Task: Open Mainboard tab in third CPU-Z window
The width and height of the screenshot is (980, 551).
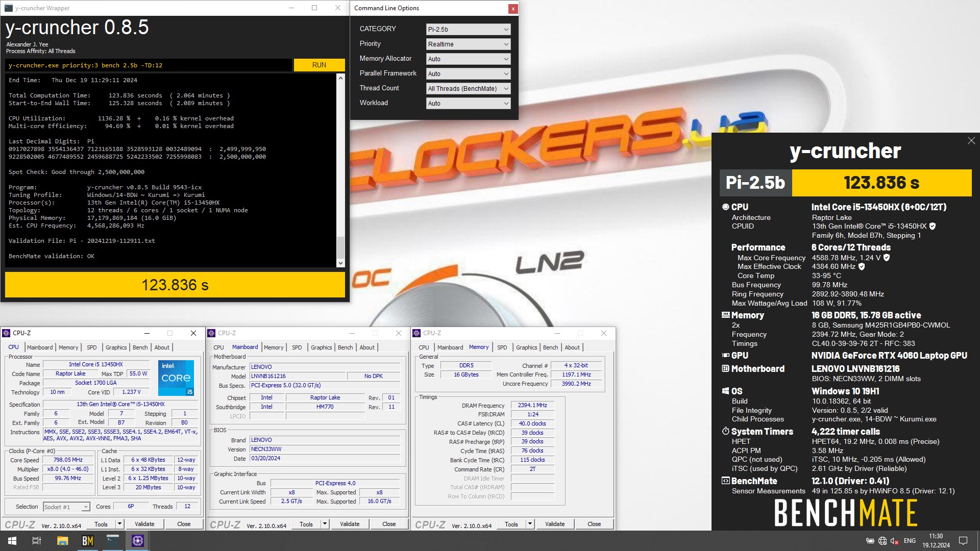Action: 450,347
